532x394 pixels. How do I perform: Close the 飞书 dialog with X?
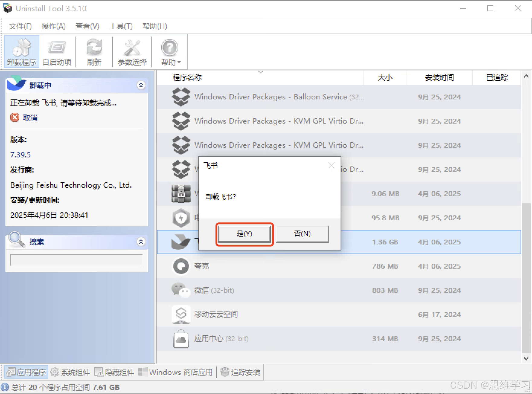pyautogui.click(x=332, y=165)
